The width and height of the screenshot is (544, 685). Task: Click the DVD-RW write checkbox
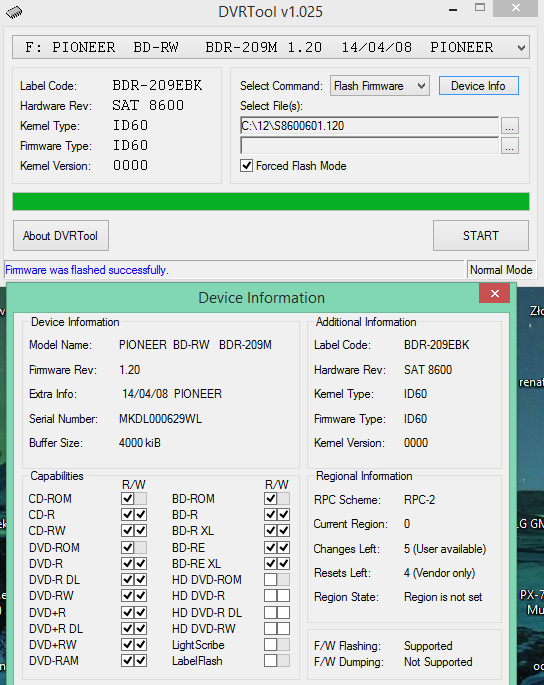(x=141, y=595)
